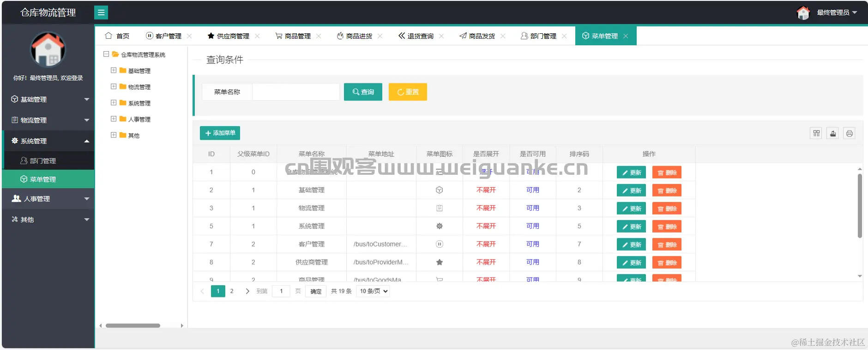Switch to the 商品进货 tab

pyautogui.click(x=355, y=36)
